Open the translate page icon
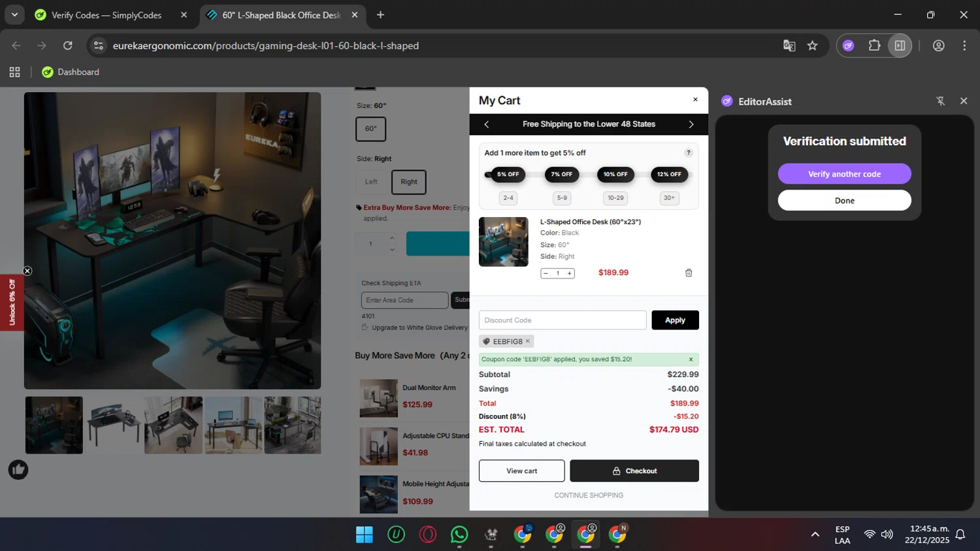 click(x=789, y=46)
